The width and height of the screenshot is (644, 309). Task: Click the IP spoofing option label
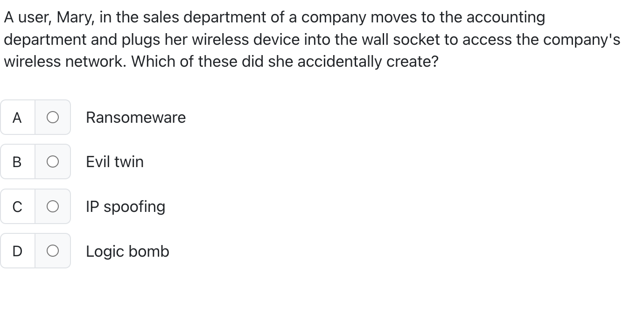click(x=125, y=206)
